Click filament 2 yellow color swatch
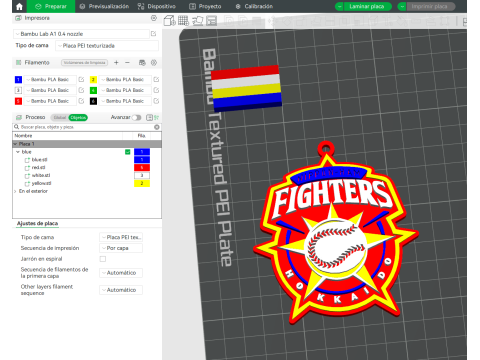480x360 pixels. 93,79
